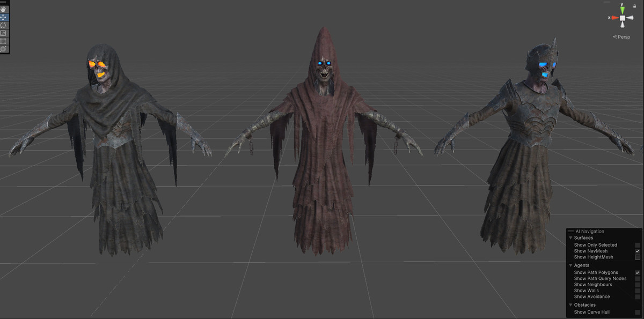644x319 pixels.
Task: Enable Show Carve Hull checkbox
Action: point(638,312)
